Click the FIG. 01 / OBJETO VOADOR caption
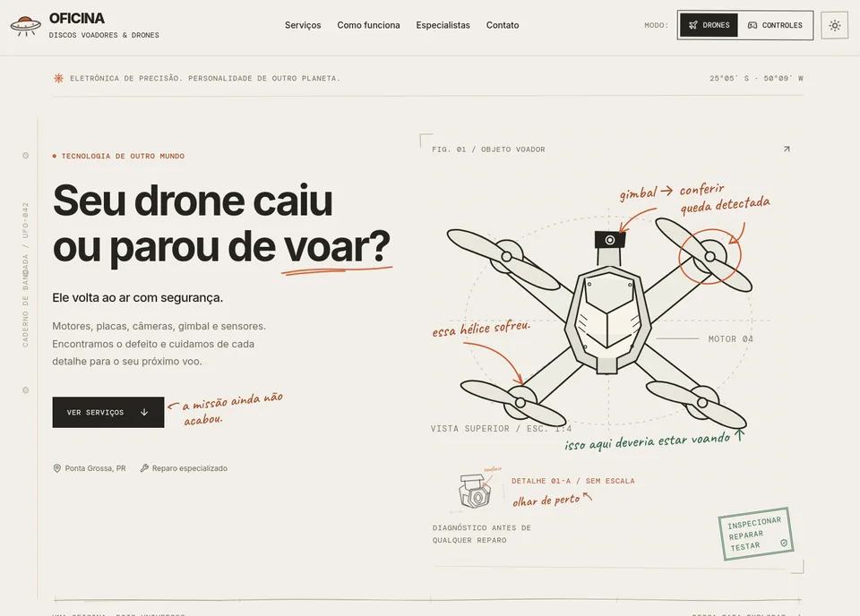The width and height of the screenshot is (860, 616). coord(488,149)
